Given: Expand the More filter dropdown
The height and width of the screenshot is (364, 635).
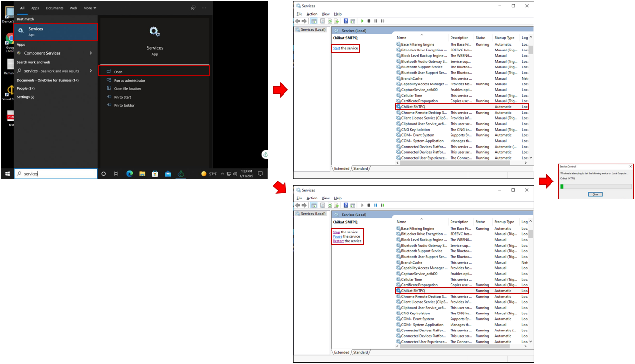Looking at the screenshot, I should coord(90,8).
